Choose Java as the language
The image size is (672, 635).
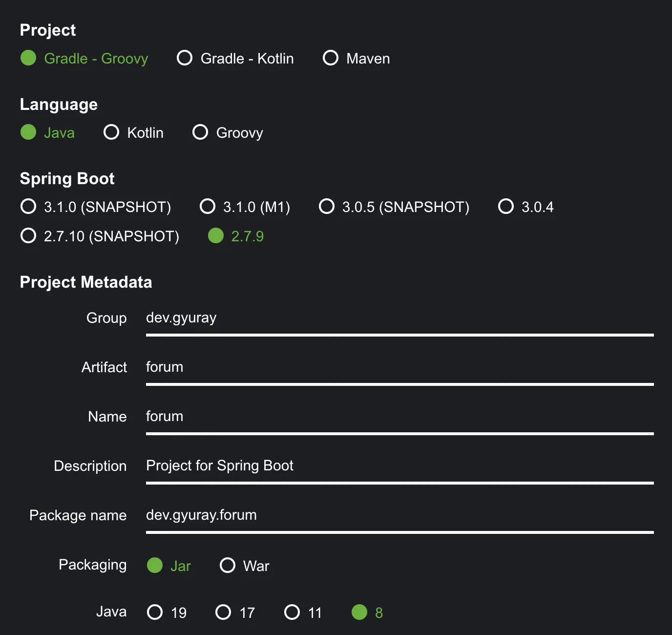28,132
